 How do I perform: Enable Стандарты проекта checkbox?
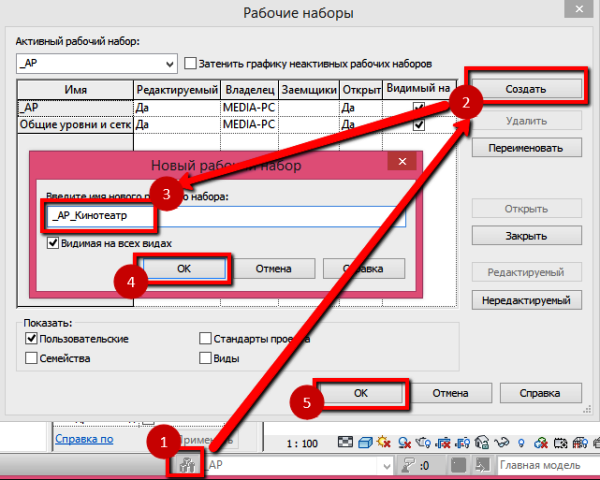(205, 338)
